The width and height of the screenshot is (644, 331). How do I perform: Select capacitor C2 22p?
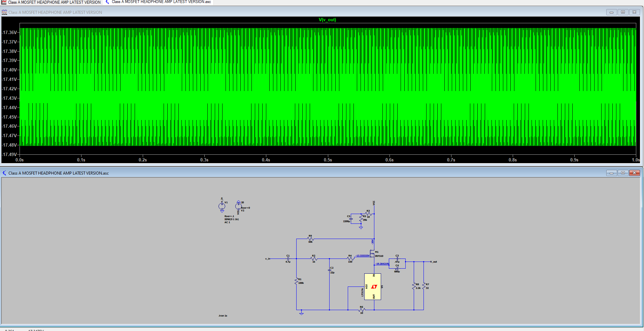coord(330,270)
